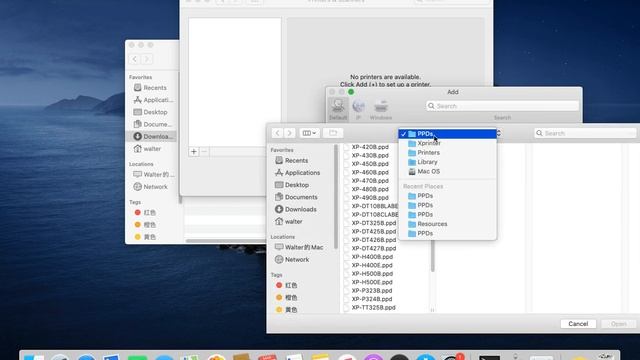The width and height of the screenshot is (640, 360).
Task: Select file XP-470B.ppd
Action: pos(370,181)
